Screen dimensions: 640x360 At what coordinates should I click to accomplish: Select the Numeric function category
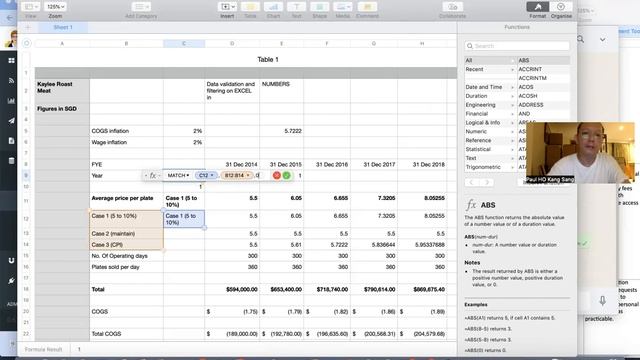pyautogui.click(x=489, y=131)
